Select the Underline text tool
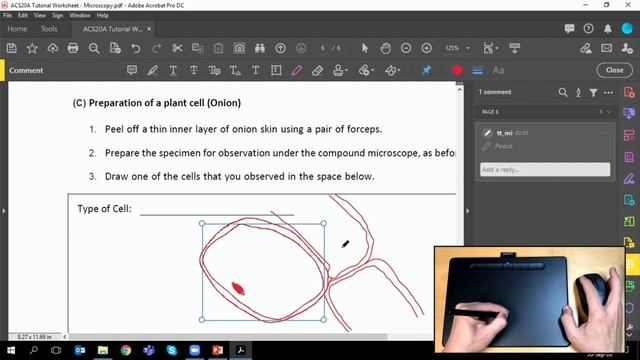The height and width of the screenshot is (360, 640). (x=173, y=70)
